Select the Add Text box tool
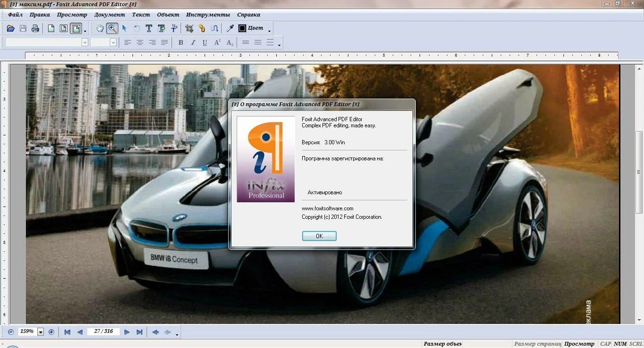 [x=161, y=28]
